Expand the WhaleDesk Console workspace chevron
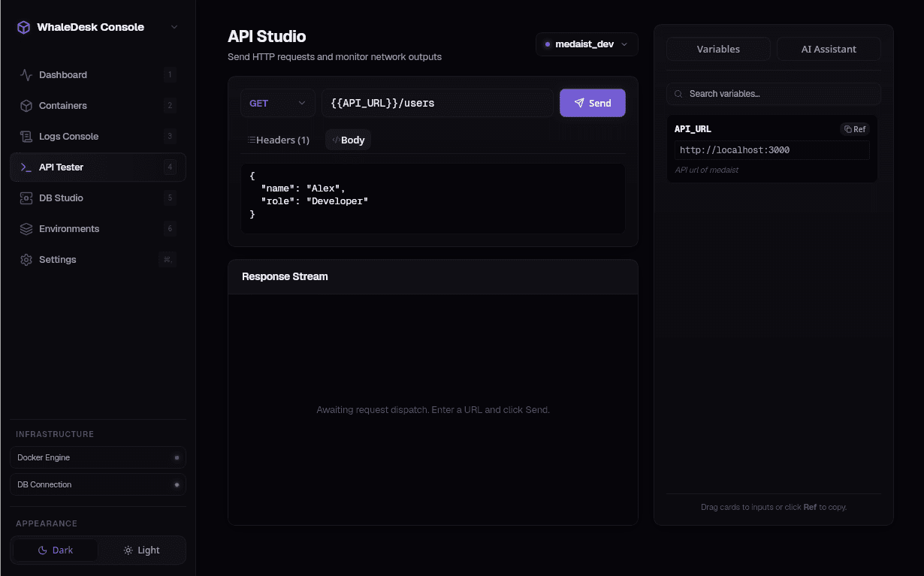The width and height of the screenshot is (924, 576). [x=174, y=27]
